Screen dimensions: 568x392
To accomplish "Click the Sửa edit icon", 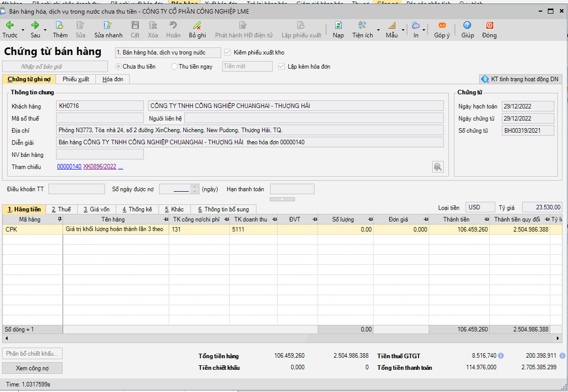I will coord(80,25).
